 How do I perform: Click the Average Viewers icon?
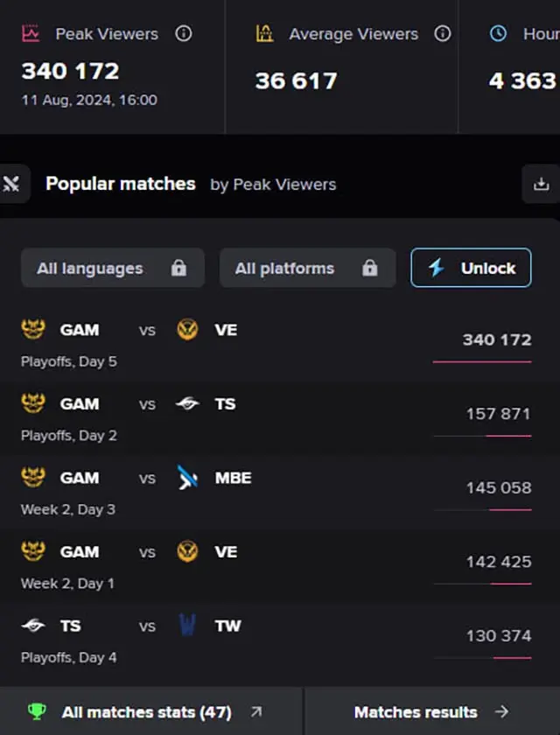pyautogui.click(x=264, y=34)
